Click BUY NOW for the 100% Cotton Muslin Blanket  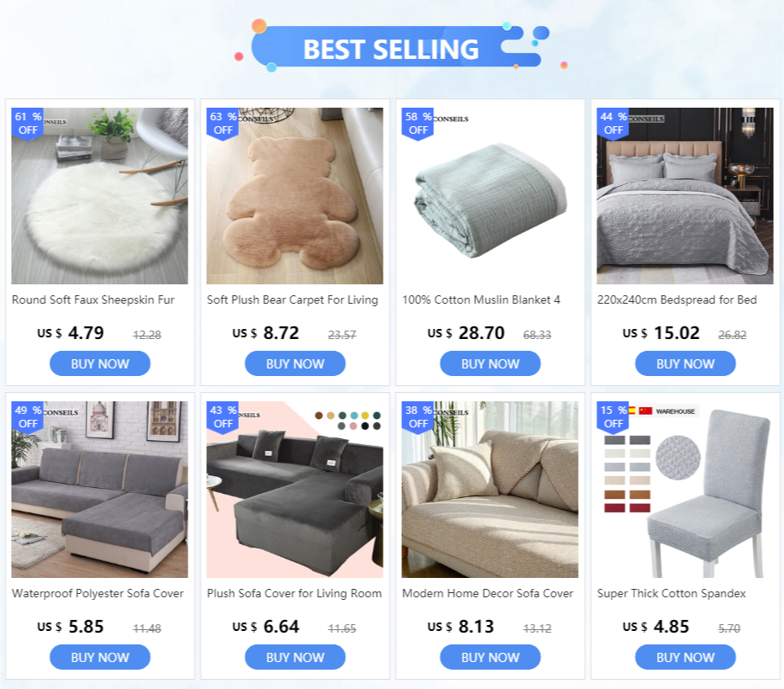click(x=490, y=363)
